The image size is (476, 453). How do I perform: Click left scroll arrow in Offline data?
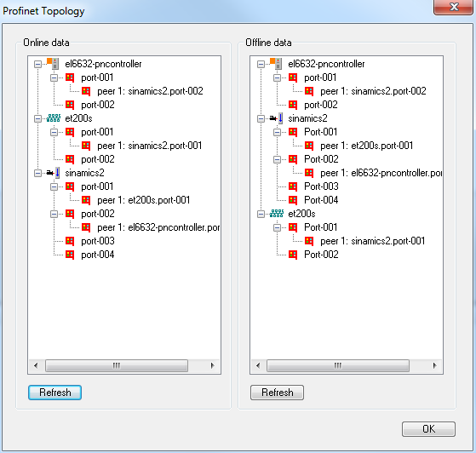tap(258, 365)
